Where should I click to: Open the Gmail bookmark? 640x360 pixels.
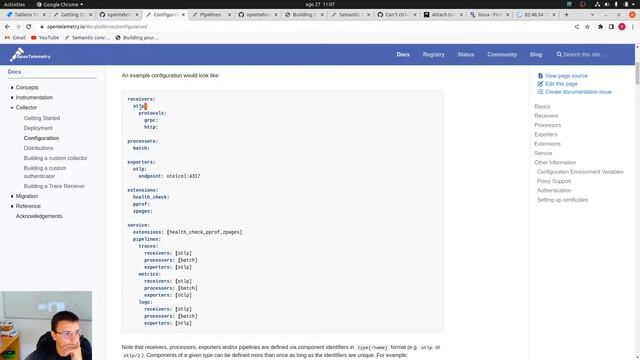click(x=15, y=38)
